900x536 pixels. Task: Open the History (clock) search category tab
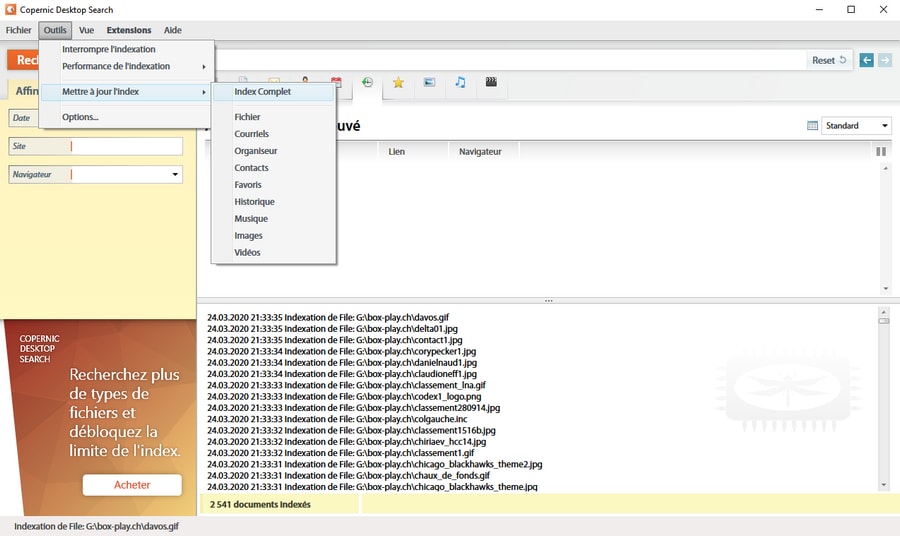(367, 83)
